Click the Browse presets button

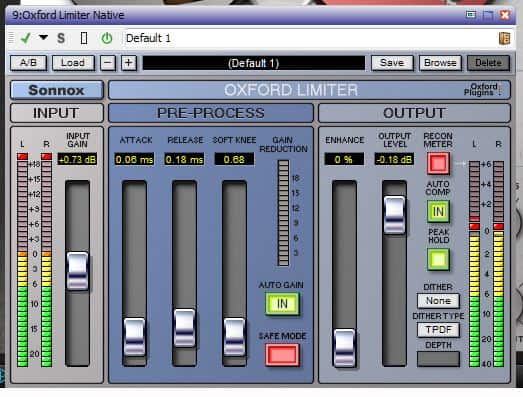[x=440, y=63]
